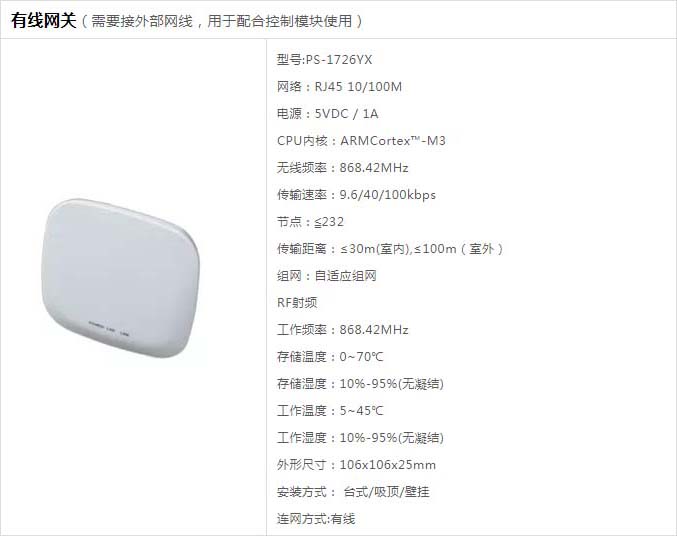Click the 有线网关 heading title

click(x=44, y=20)
